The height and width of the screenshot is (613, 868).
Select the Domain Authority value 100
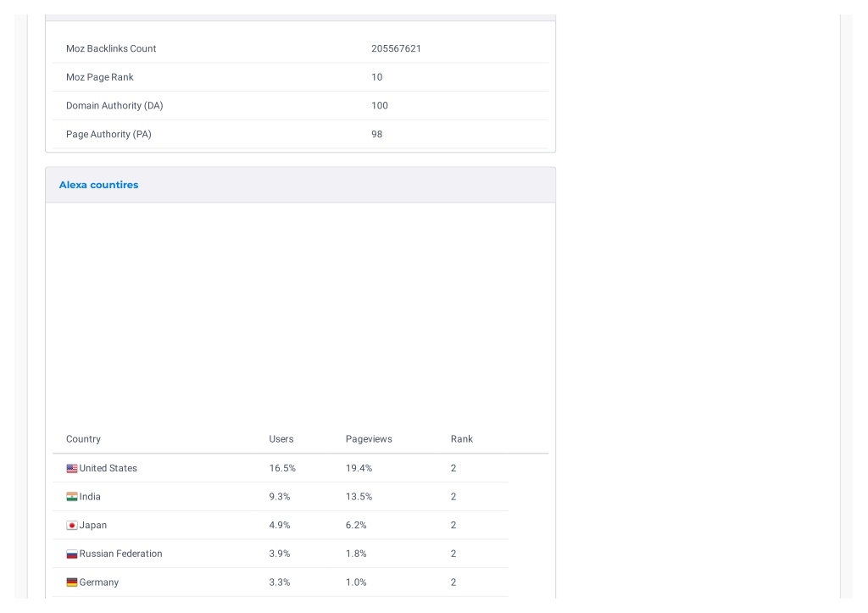coord(380,106)
